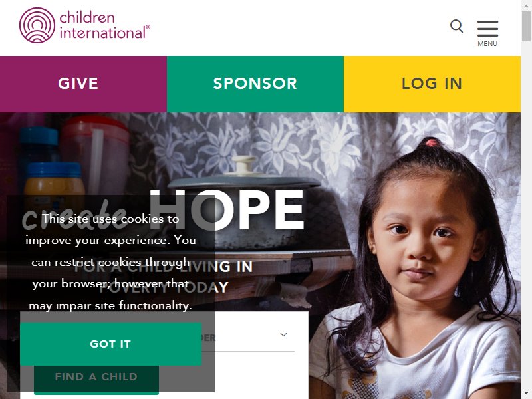The height and width of the screenshot is (399, 532).
Task: Expand the gender dropdown chevron
Action: 284,335
